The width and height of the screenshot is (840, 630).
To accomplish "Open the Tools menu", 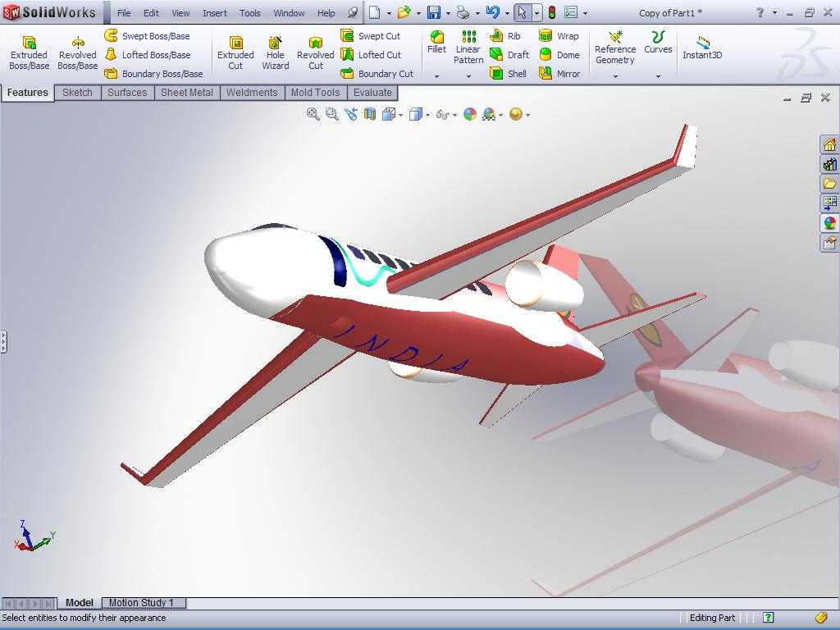I will coord(249,13).
